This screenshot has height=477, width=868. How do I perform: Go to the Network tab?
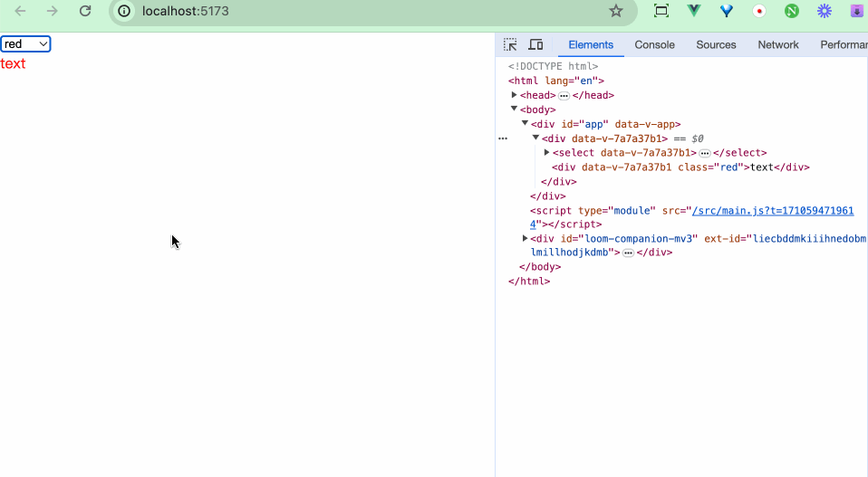778,44
